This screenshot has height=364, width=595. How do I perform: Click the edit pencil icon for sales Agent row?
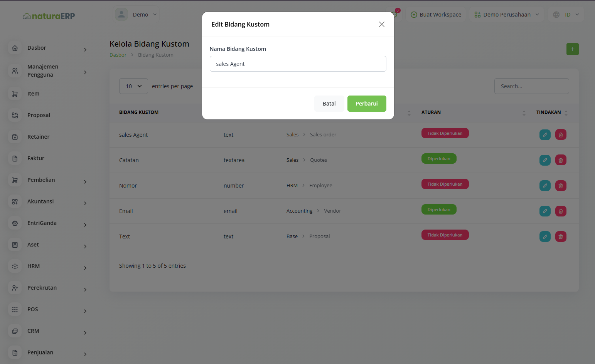pyautogui.click(x=545, y=135)
